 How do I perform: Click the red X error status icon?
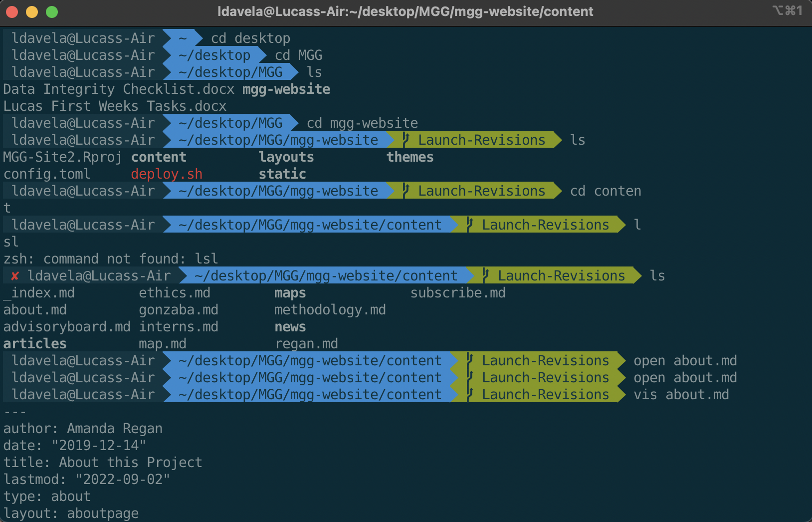(x=15, y=276)
